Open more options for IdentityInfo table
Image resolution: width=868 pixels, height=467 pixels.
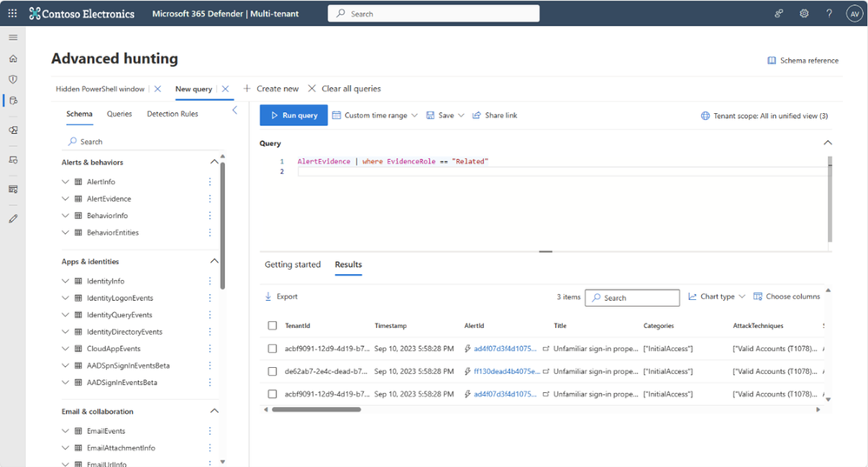coord(209,282)
